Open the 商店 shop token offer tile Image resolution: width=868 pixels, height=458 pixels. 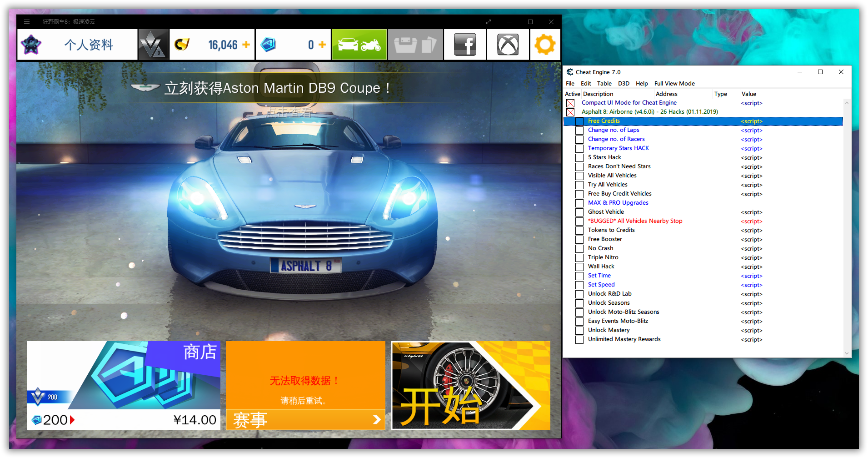[x=124, y=385]
